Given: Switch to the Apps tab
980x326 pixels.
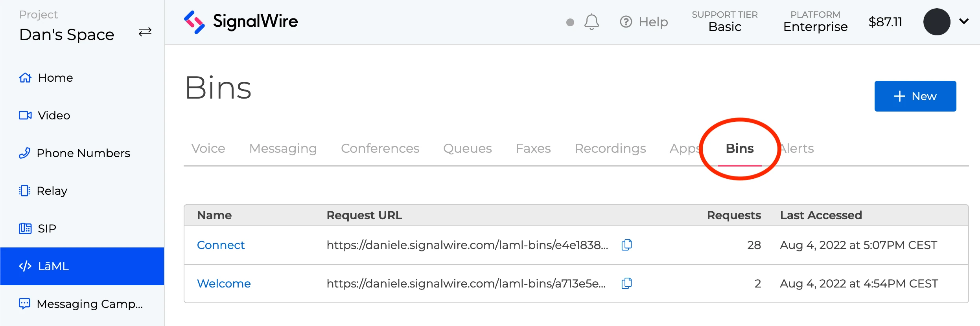Looking at the screenshot, I should [x=685, y=148].
